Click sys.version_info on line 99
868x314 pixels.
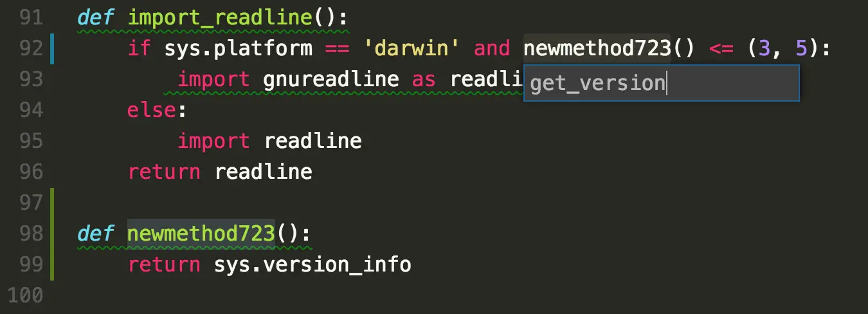[x=312, y=264]
